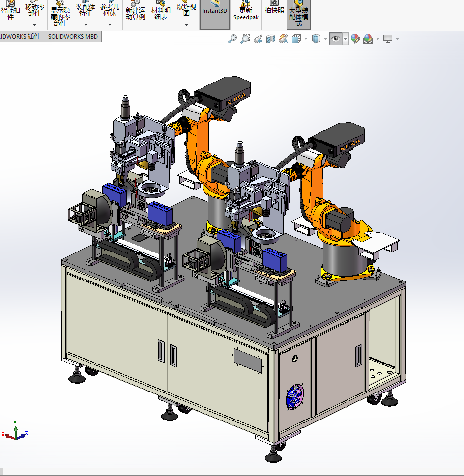The width and height of the screenshot is (464, 476).
Task: Create a New Motion Study (新建运动算例)
Action: (135, 11)
